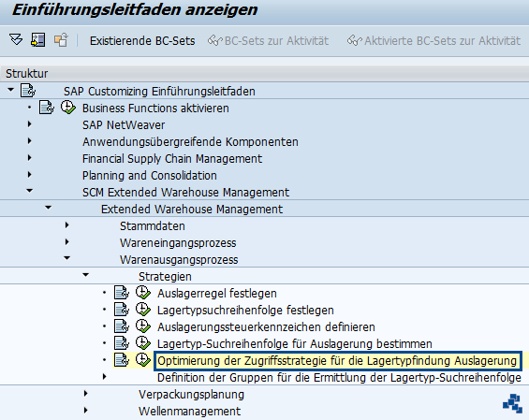Select Wareneingangsprozess entry
Image resolution: width=529 pixels, height=420 pixels.
click(178, 243)
